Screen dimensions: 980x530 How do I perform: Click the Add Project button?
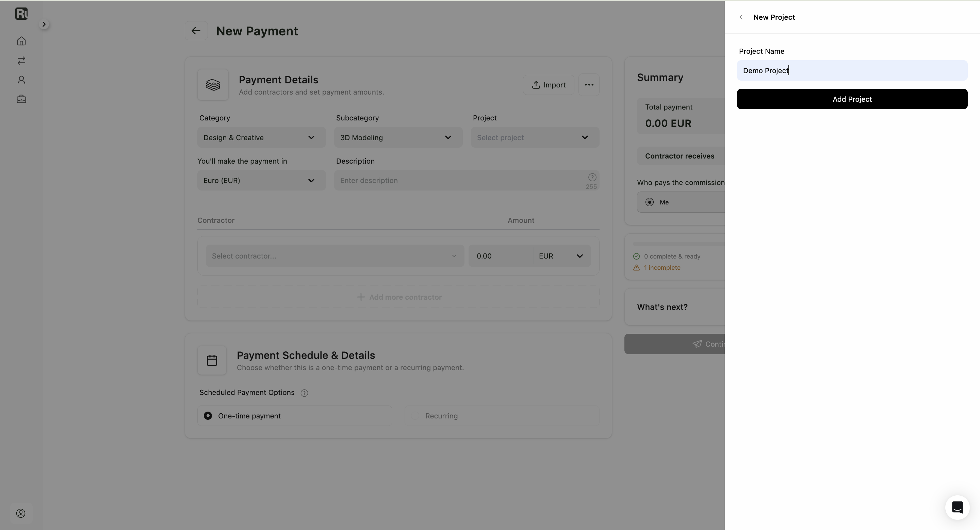pyautogui.click(x=852, y=99)
